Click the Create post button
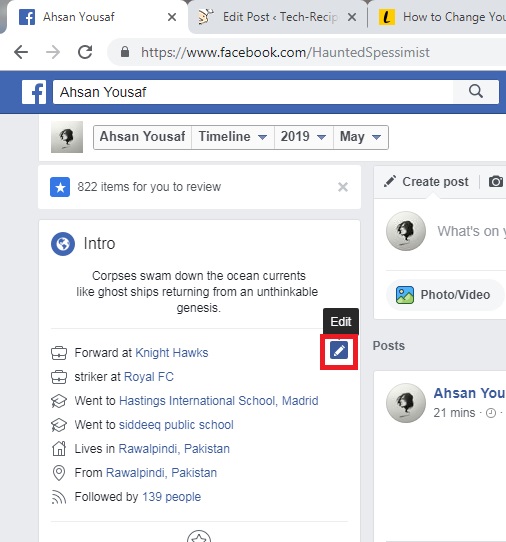 click(426, 181)
